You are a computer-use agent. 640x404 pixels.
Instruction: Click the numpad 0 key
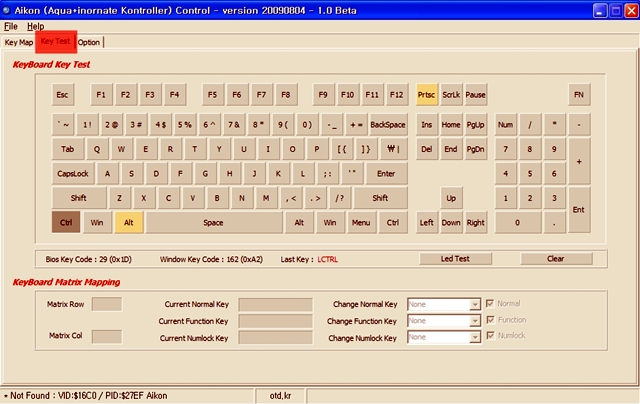coord(518,222)
